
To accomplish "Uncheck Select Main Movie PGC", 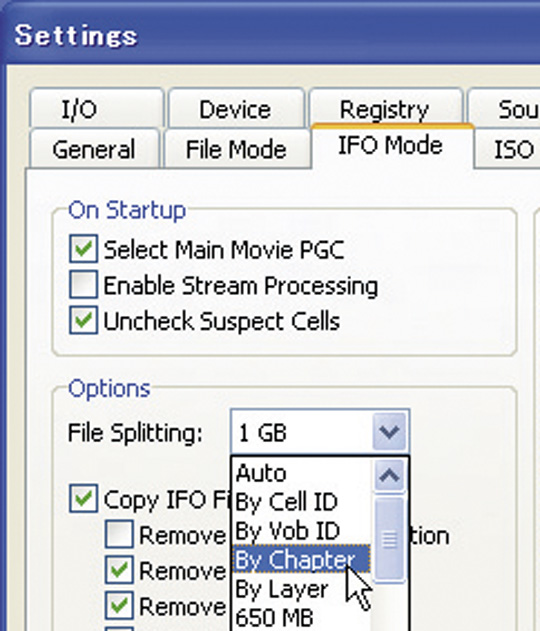I will (83, 249).
